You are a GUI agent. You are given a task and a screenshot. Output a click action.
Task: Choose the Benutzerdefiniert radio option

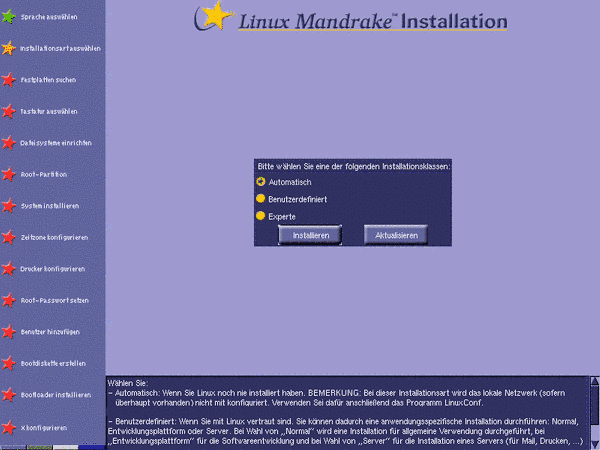(x=261, y=199)
